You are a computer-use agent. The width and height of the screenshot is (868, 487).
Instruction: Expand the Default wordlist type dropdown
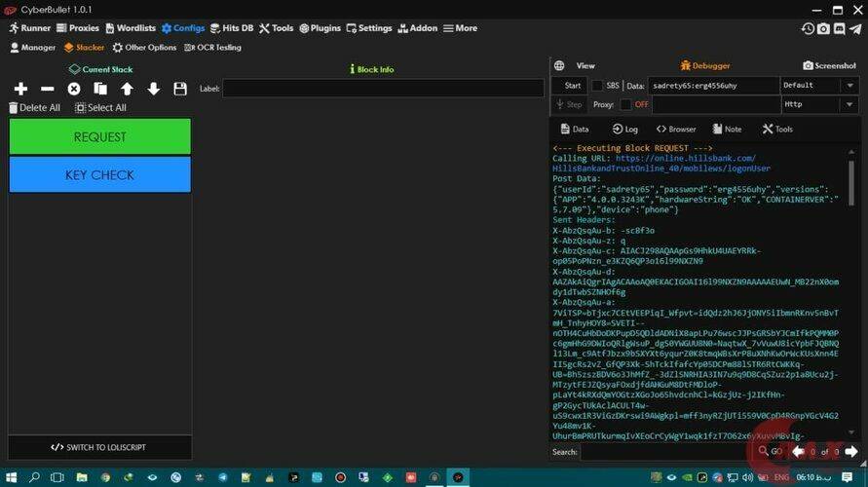[x=818, y=86]
